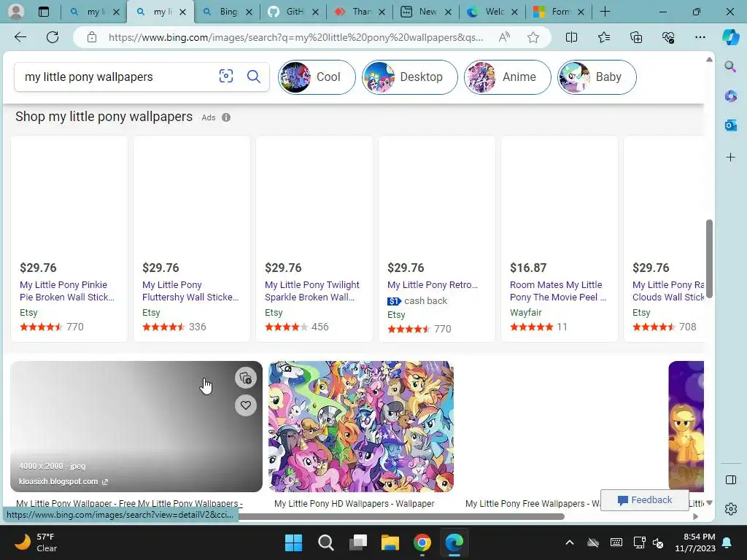The height and width of the screenshot is (560, 747).
Task: Add this page to favorites star
Action: (x=533, y=37)
